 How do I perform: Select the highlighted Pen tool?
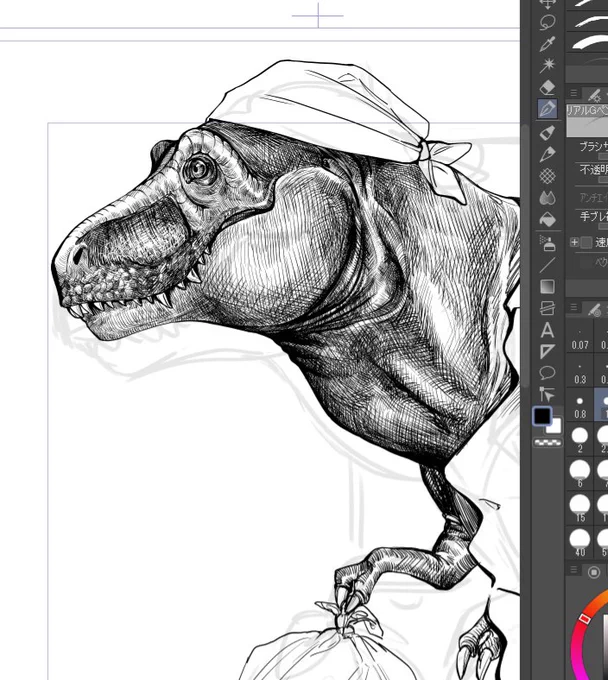click(x=547, y=109)
